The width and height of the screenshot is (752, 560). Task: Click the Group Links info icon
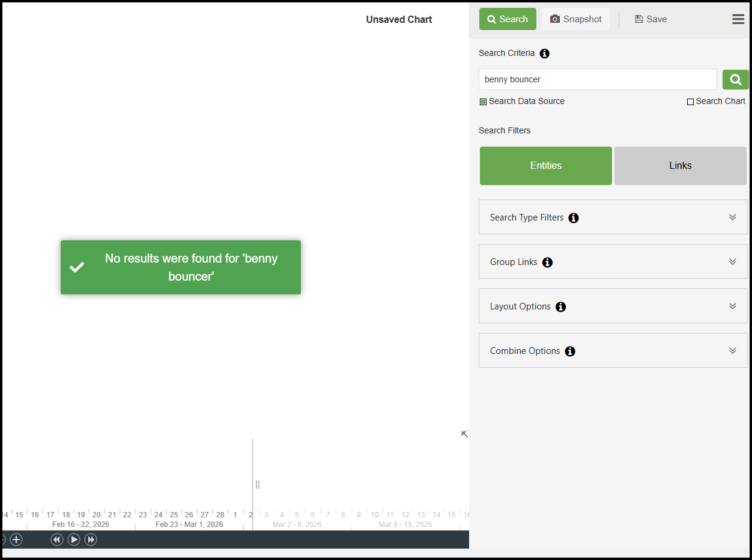(x=547, y=263)
